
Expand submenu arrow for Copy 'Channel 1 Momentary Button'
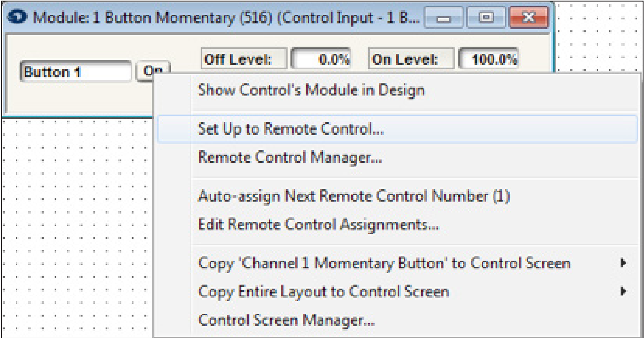click(x=623, y=264)
